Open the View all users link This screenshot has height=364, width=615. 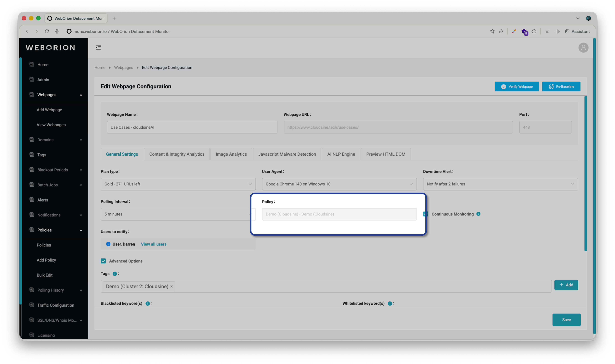click(x=154, y=244)
